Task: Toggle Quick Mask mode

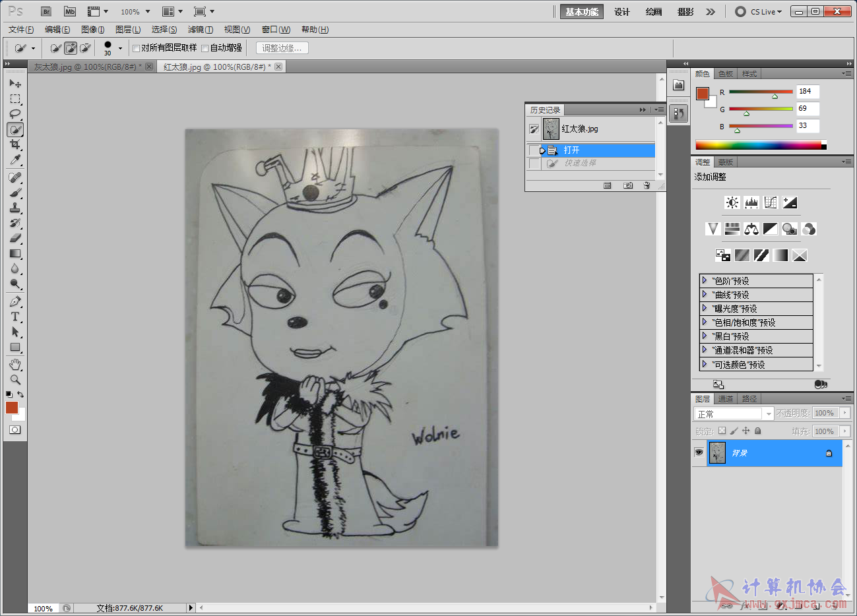Action: click(x=15, y=429)
